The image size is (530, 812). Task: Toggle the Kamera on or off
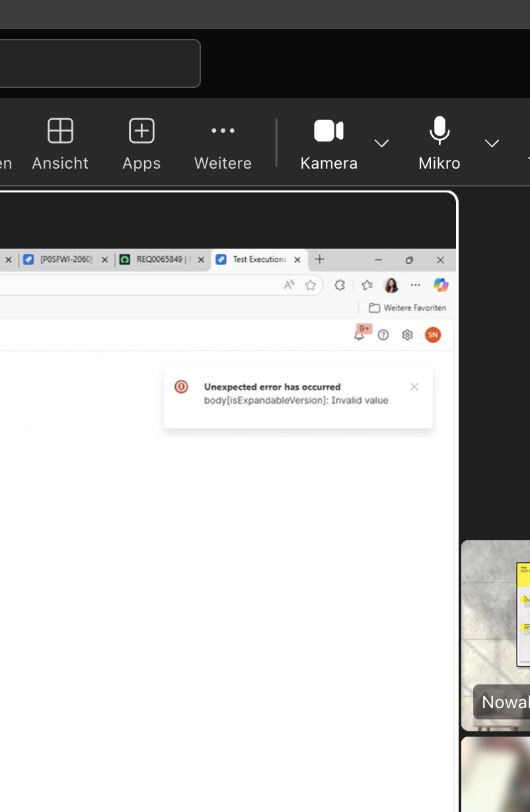click(x=328, y=143)
